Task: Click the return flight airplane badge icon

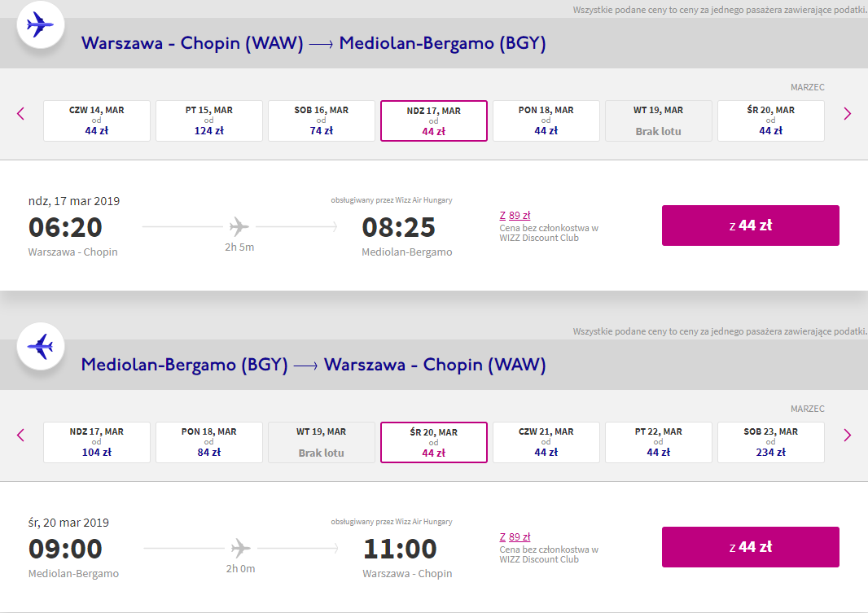Action: (40, 346)
